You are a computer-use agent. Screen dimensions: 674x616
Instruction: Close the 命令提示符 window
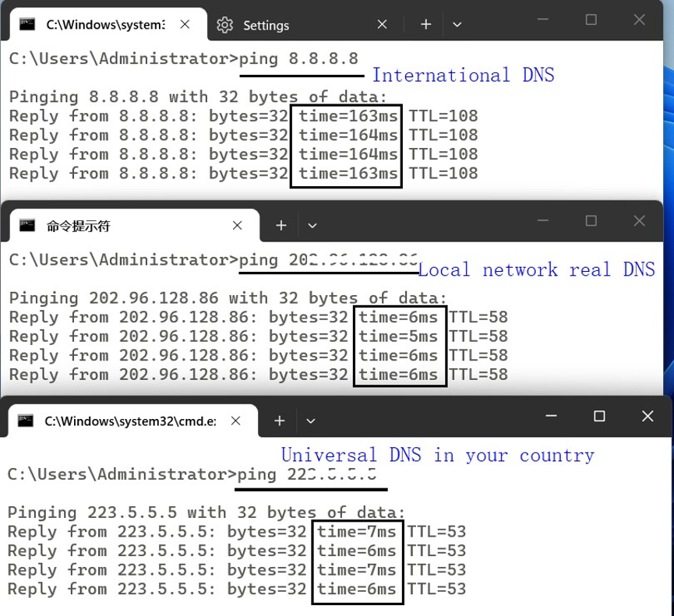[x=639, y=221]
